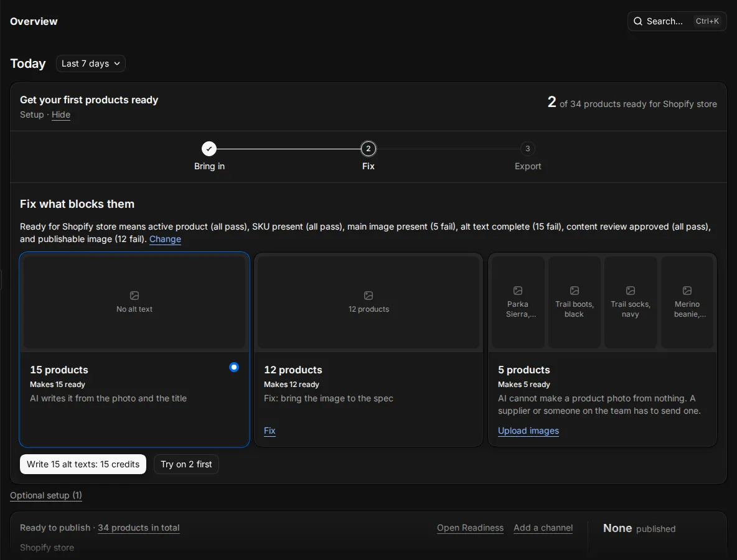
Task: Click the Overview page title
Action: pos(34,21)
